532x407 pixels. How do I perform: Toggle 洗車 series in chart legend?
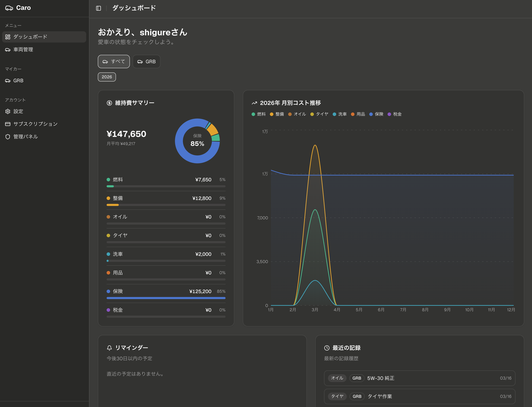pos(340,114)
